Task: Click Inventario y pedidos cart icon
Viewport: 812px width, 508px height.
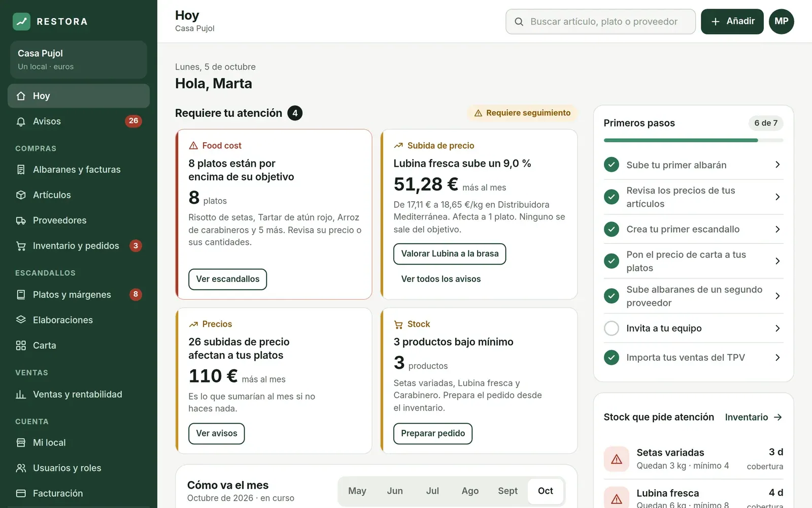Action: (x=21, y=246)
